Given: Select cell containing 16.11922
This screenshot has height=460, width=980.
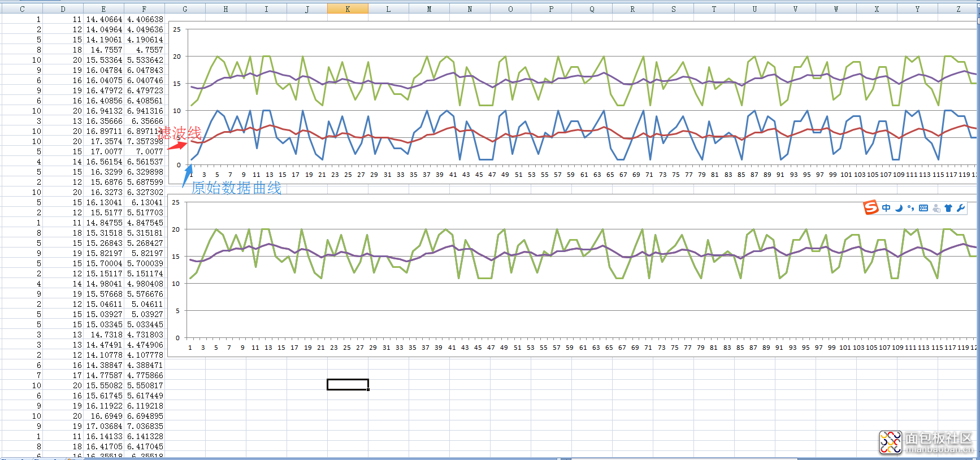Looking at the screenshot, I should (104, 406).
